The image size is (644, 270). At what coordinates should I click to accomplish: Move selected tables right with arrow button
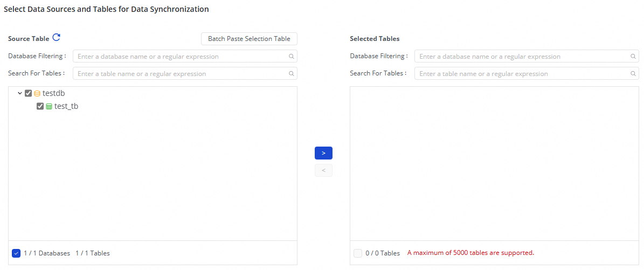[x=323, y=153]
